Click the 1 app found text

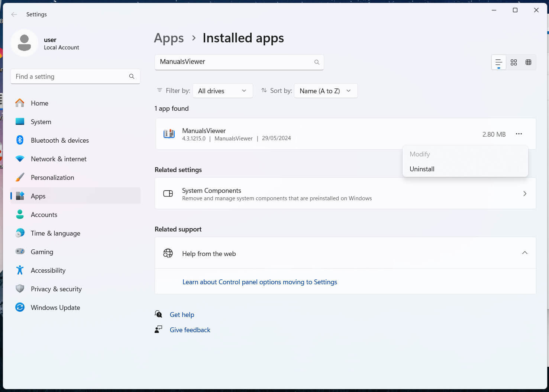coord(172,108)
